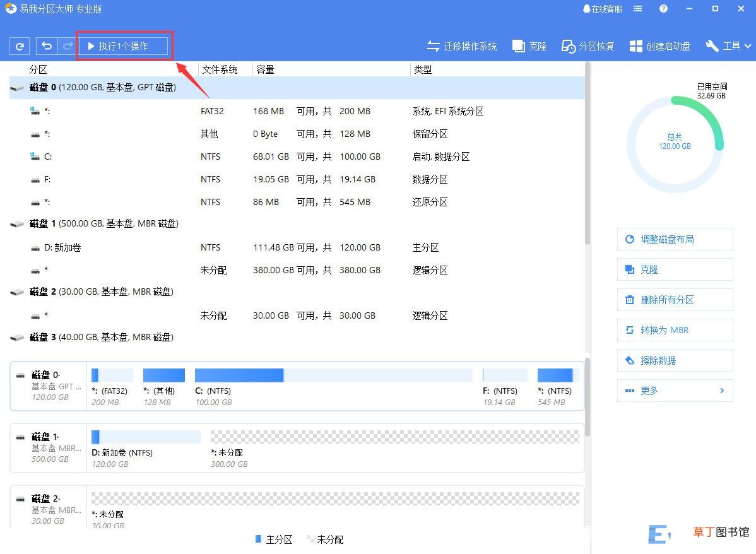Execute the 1 pending operation
Viewport: 756px width, 554px height.
(x=122, y=46)
